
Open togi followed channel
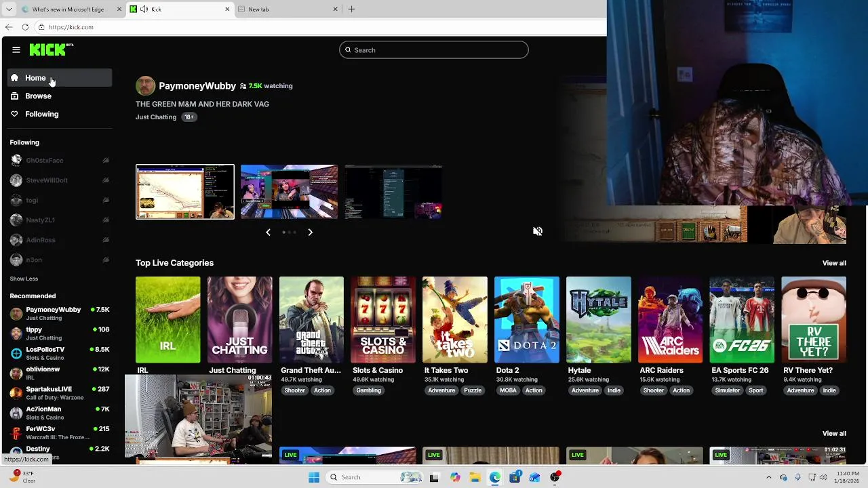point(60,201)
